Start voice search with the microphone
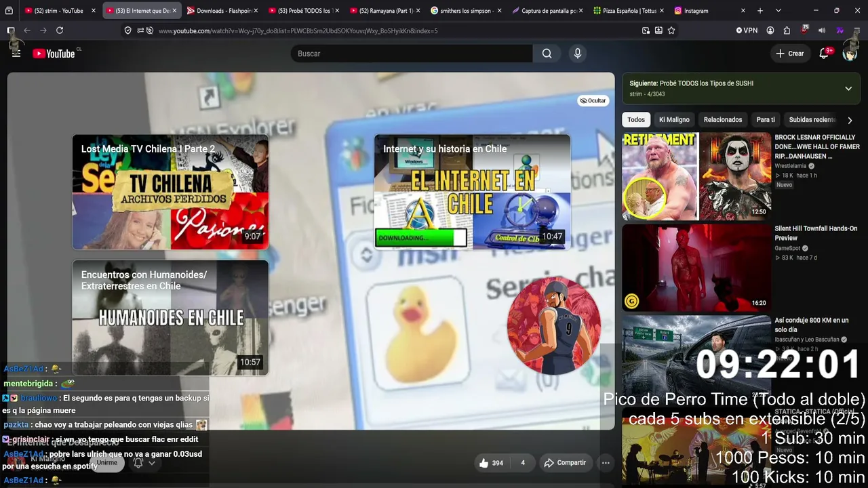The height and width of the screenshot is (488, 868). pyautogui.click(x=578, y=54)
